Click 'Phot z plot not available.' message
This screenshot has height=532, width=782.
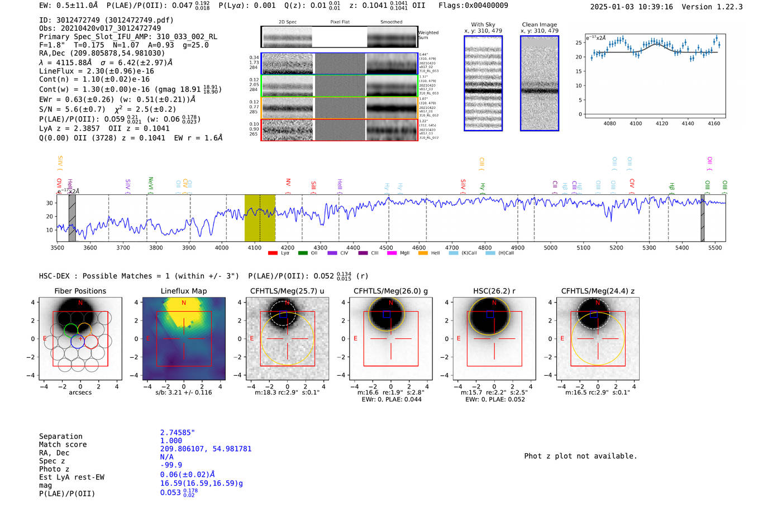pos(580,456)
